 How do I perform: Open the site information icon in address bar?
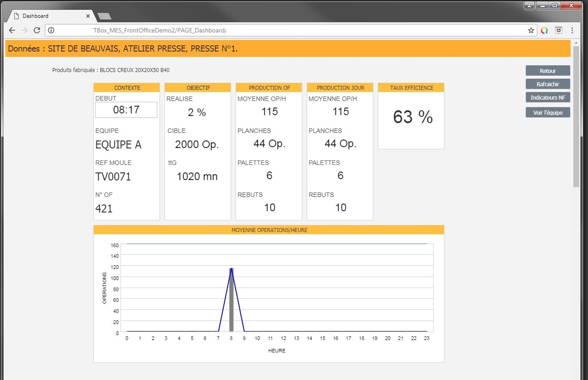tap(51, 30)
